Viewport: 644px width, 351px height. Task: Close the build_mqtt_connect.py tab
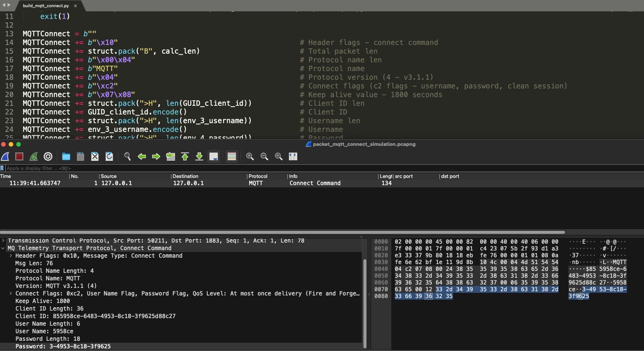click(75, 6)
